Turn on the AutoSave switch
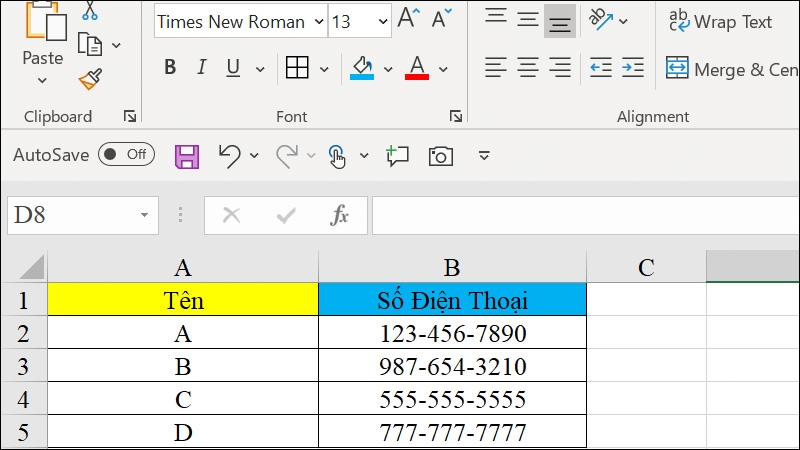Viewport: 800px width, 450px height. click(x=127, y=154)
